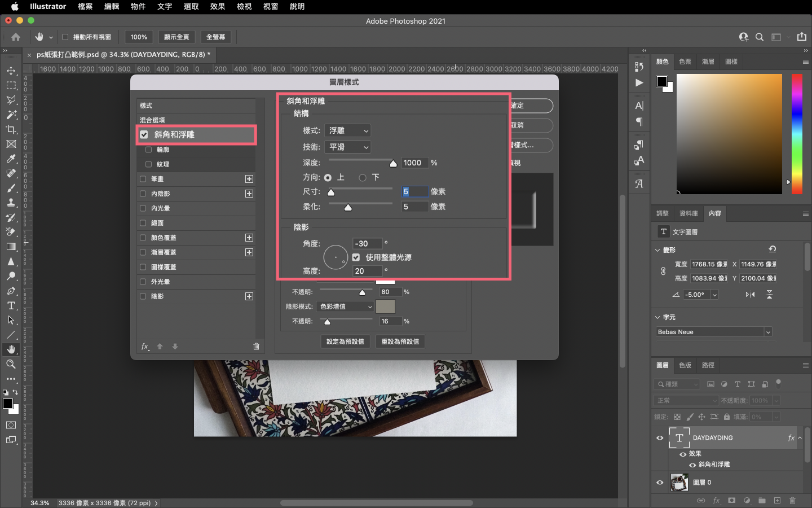Open the rotation angle -5.00° dropdown arrow

[714, 295]
